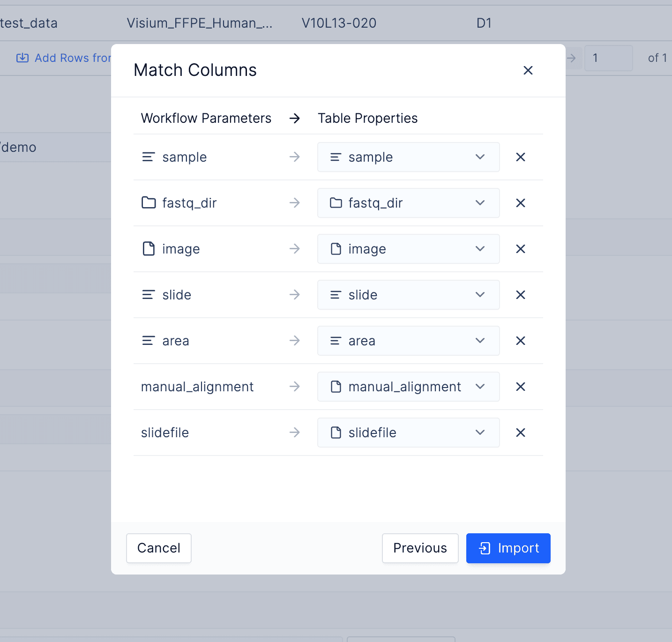Click the next page arrow behind the dialog
This screenshot has height=642, width=672.
pyautogui.click(x=571, y=58)
